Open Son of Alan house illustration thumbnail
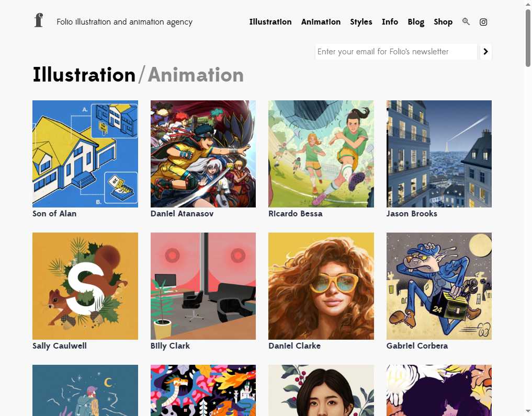 coord(85,154)
